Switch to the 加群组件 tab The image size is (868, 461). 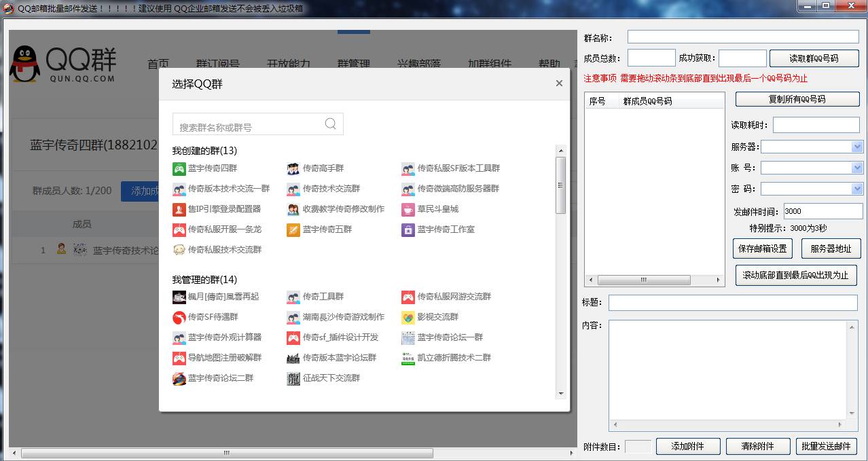pos(490,64)
